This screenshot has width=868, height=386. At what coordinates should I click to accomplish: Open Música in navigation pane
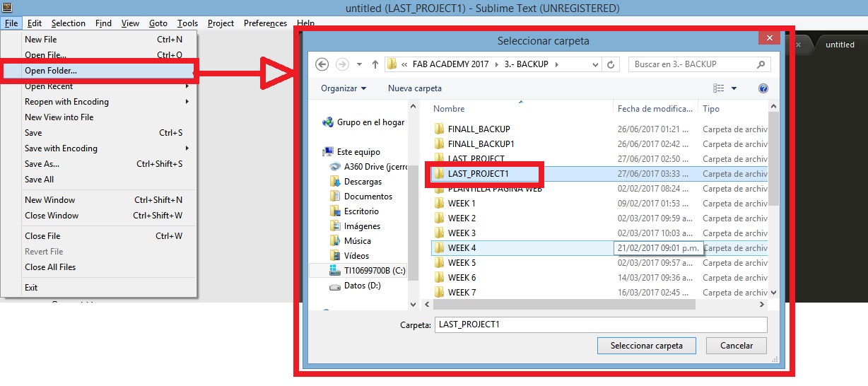coord(351,241)
